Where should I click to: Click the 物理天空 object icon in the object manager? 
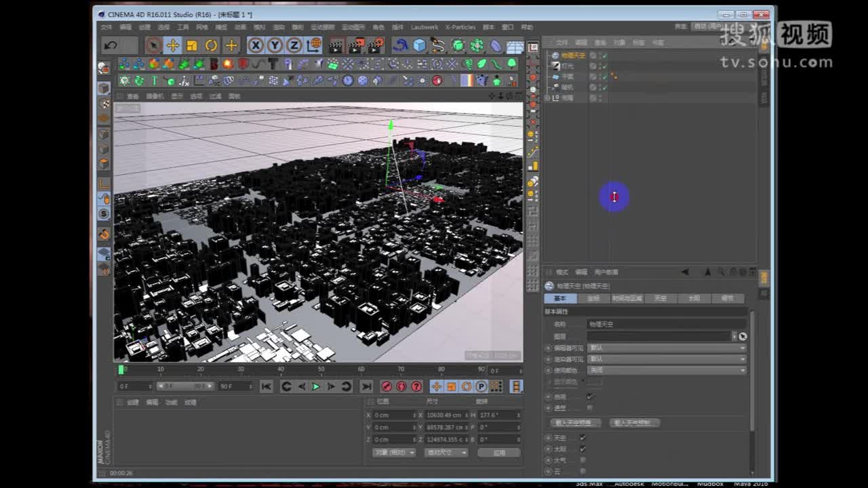[555, 56]
